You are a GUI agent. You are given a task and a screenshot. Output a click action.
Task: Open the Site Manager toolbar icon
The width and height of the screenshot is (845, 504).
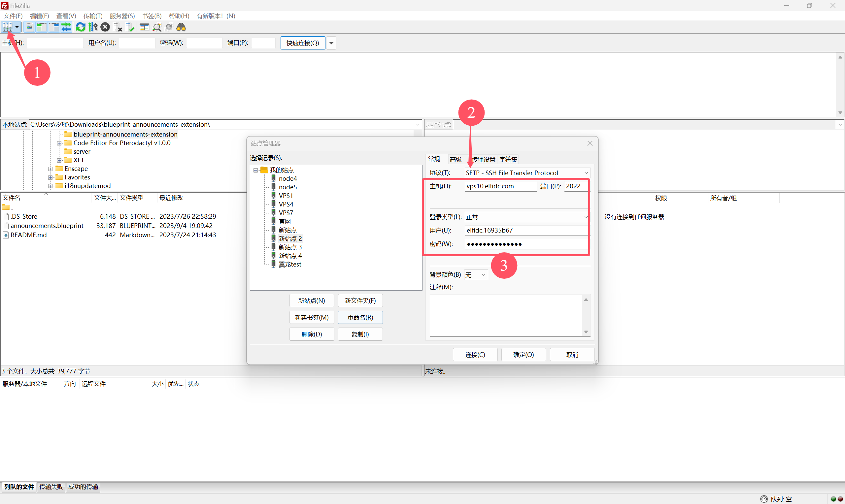pyautogui.click(x=7, y=27)
